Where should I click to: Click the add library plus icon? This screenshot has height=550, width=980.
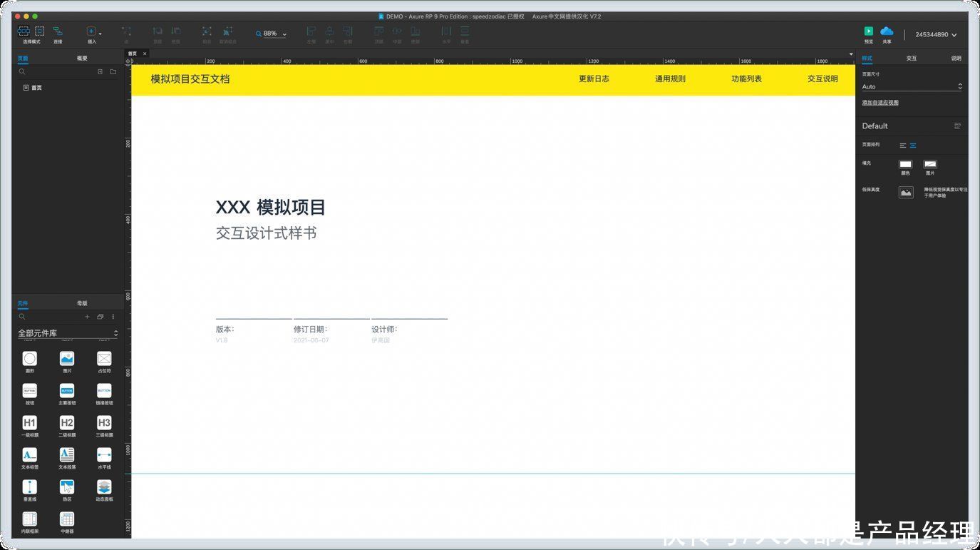(88, 317)
